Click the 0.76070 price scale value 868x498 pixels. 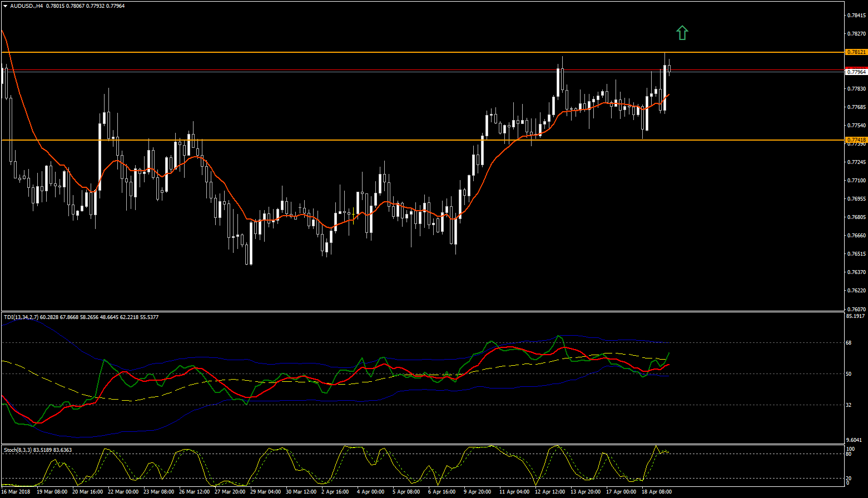855,308
